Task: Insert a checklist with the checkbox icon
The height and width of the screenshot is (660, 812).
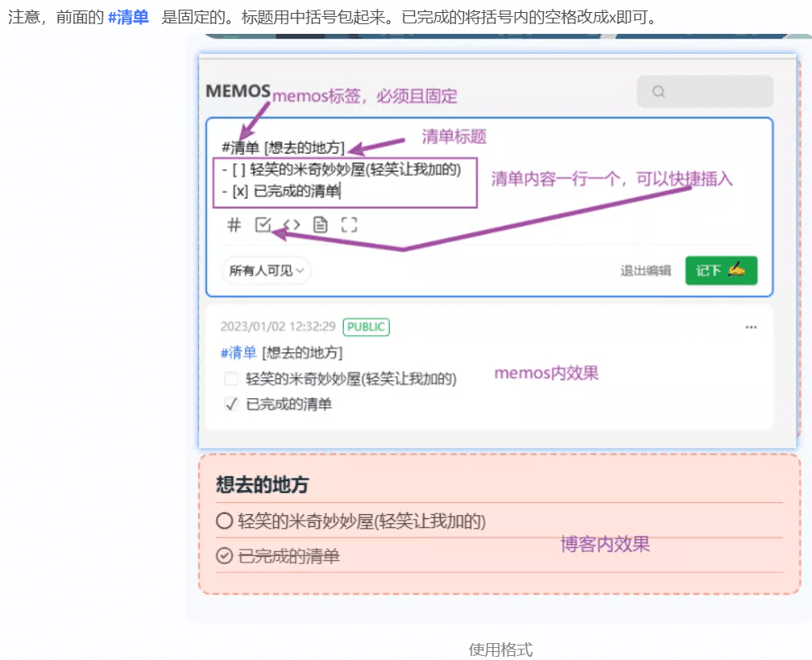Action: (263, 225)
